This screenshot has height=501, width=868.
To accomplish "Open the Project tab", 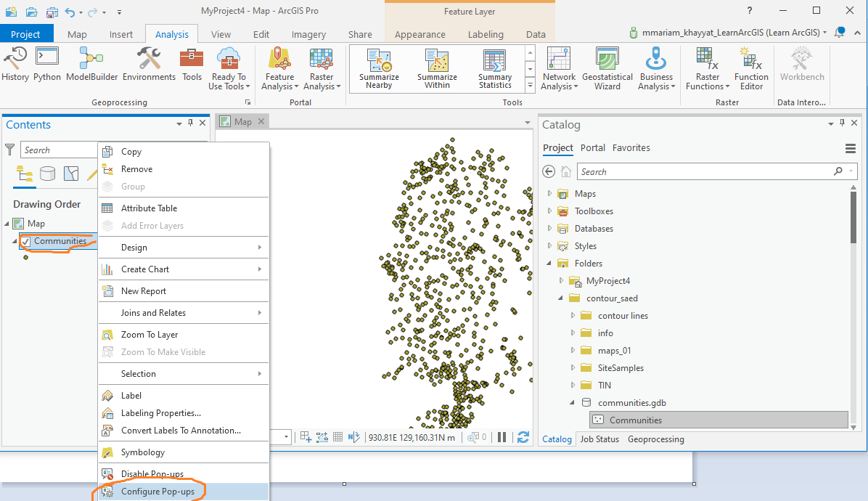I will pos(25,34).
